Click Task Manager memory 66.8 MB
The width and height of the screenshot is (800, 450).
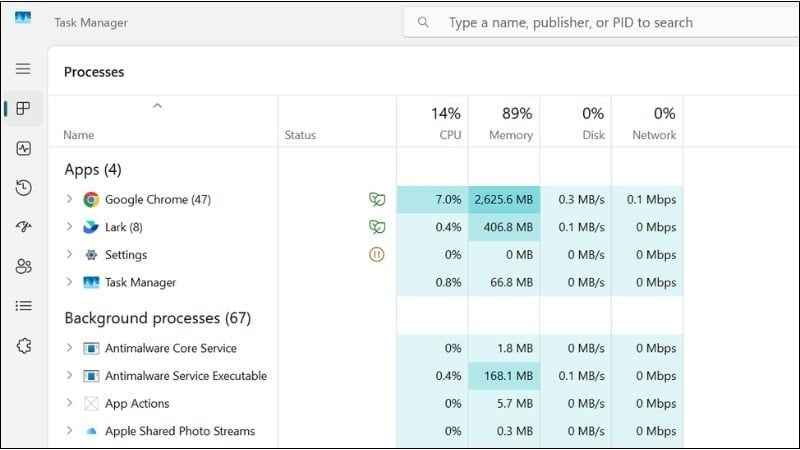[x=511, y=282]
